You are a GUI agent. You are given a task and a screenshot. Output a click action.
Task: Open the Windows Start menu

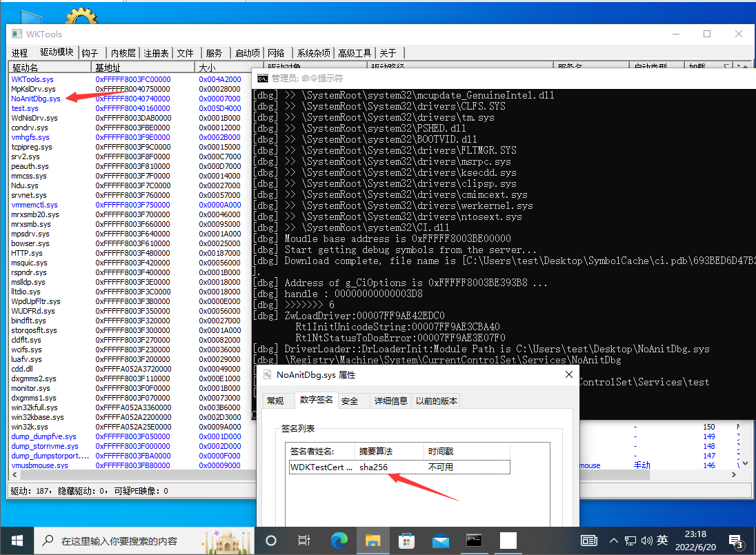coord(17,540)
